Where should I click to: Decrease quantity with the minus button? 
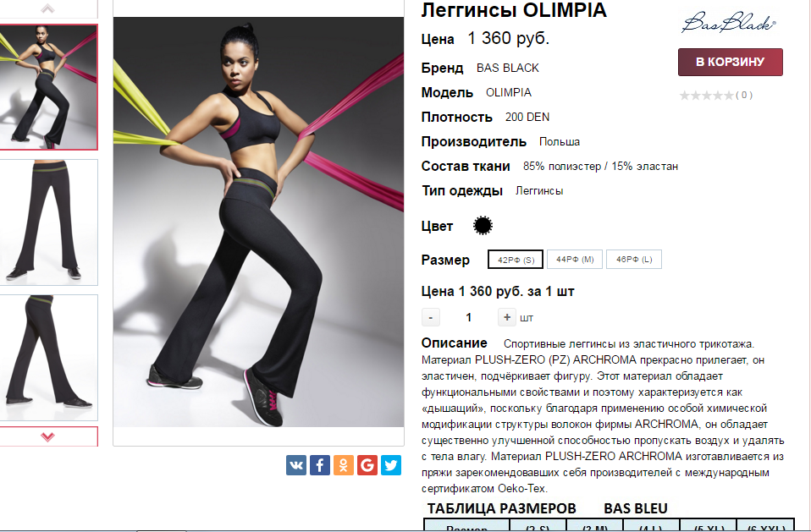[x=430, y=317]
